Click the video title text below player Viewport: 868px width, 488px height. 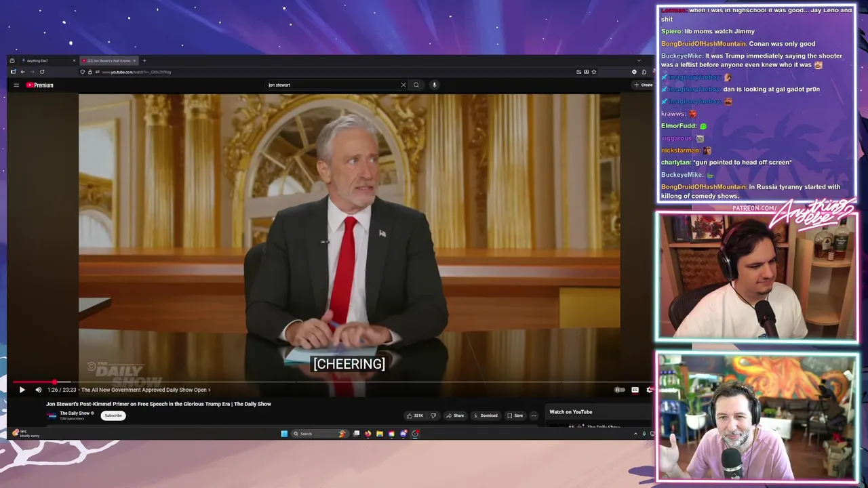click(159, 404)
